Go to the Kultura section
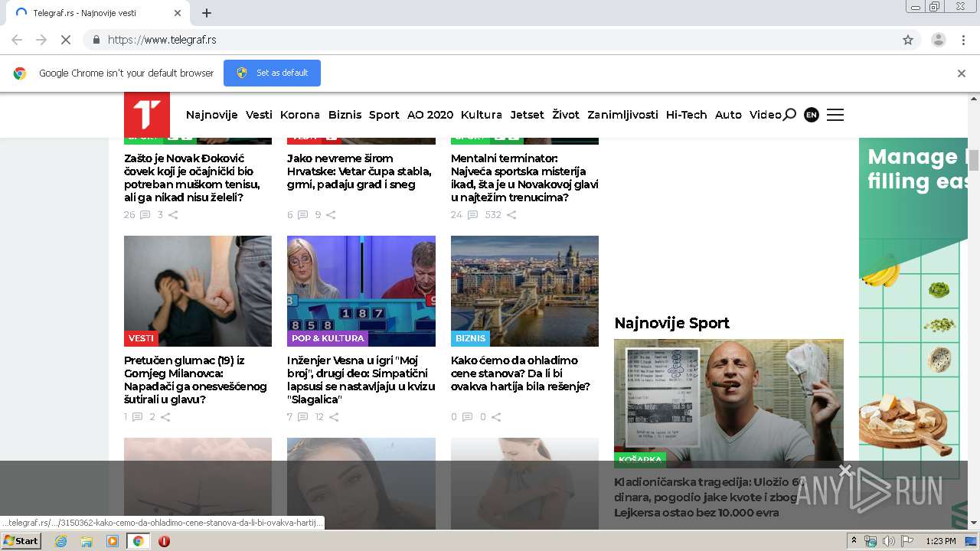This screenshot has width=980, height=551. [x=482, y=115]
